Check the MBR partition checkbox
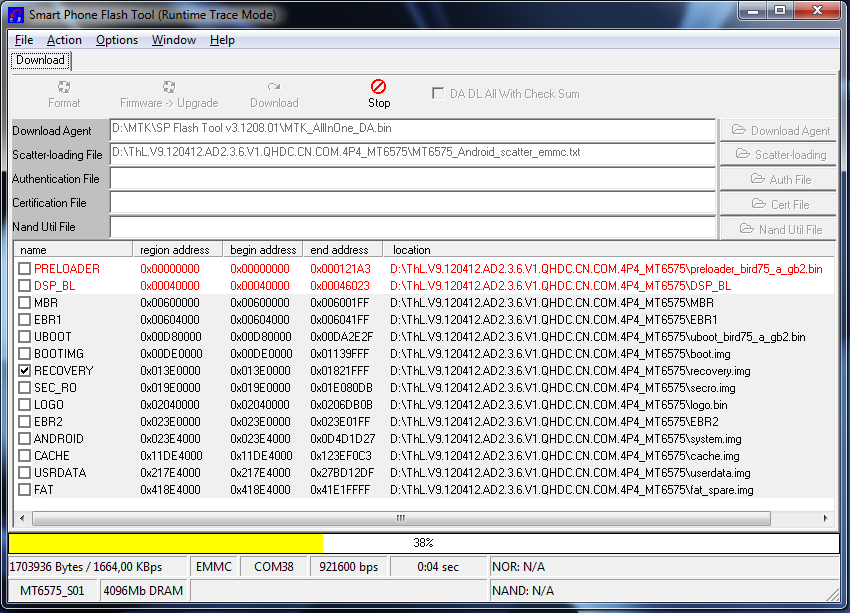Image resolution: width=850 pixels, height=613 pixels. [24, 302]
